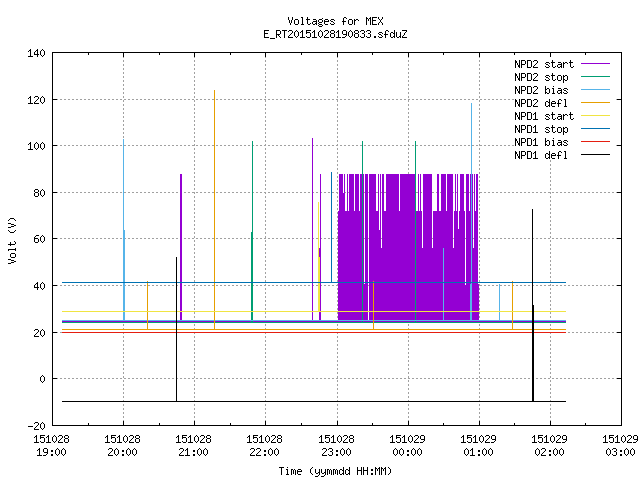Click the 'Volt (V)' y-axis label
Image resolution: width=640 pixels, height=480 pixels.
click(x=12, y=240)
